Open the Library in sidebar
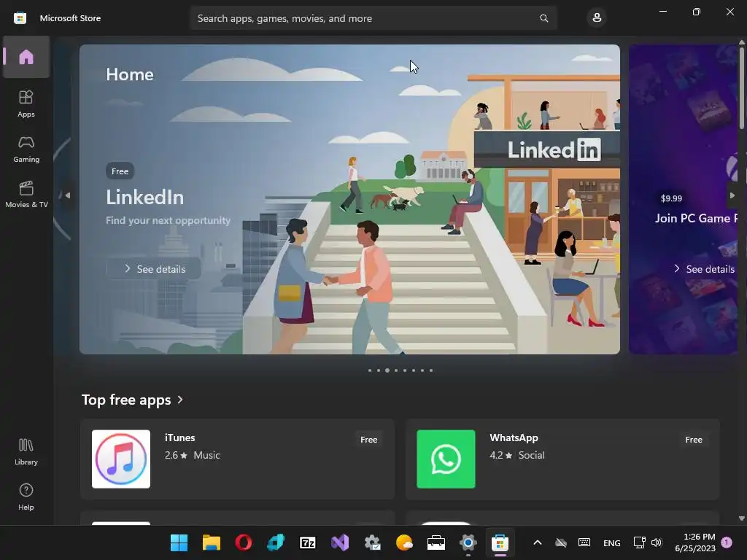The width and height of the screenshot is (747, 560). click(26, 451)
